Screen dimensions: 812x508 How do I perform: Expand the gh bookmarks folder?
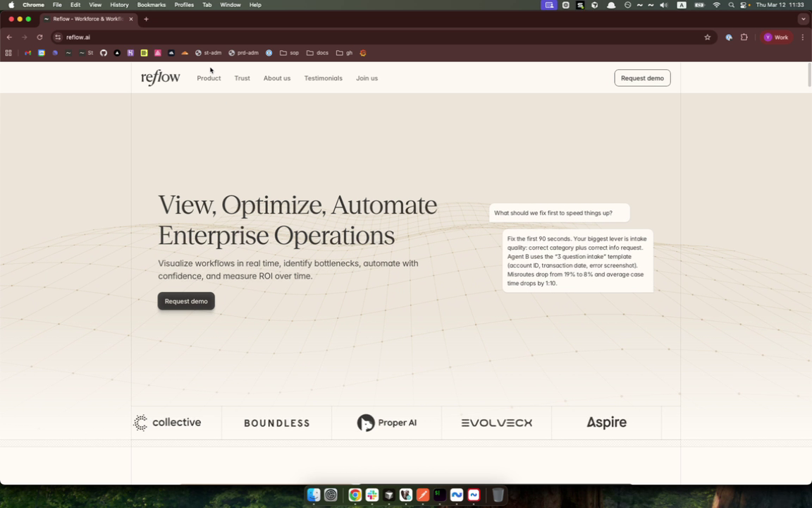pyautogui.click(x=345, y=53)
